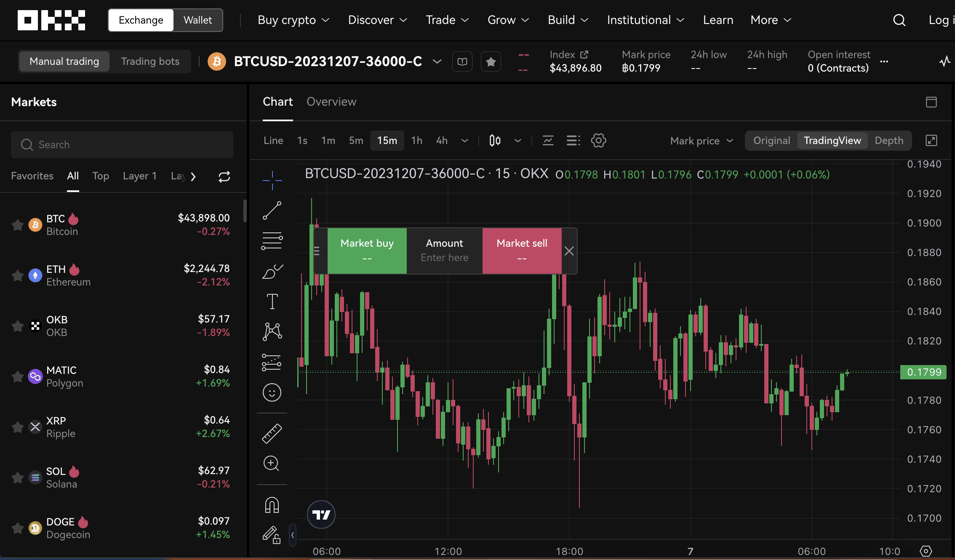This screenshot has height=560, width=955.
Task: Open the Mark price dropdown
Action: tap(702, 141)
